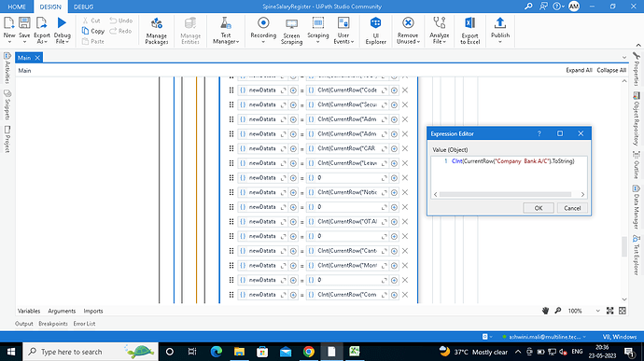Expand the Recording dropdown
This screenshot has width=644, height=361.
coord(263,42)
